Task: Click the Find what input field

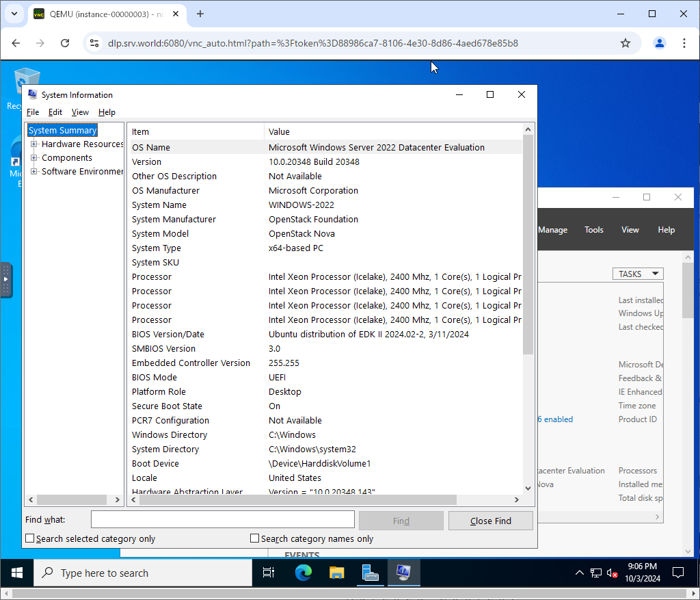Action: pyautogui.click(x=223, y=519)
